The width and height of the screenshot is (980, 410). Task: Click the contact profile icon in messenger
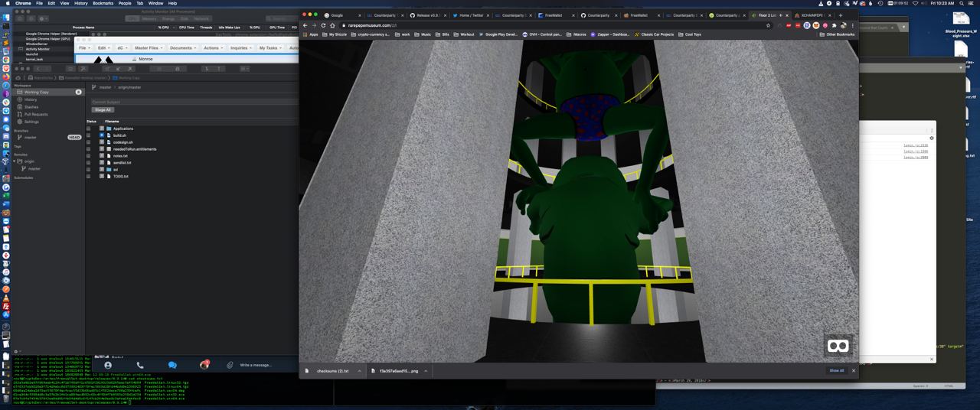108,366
